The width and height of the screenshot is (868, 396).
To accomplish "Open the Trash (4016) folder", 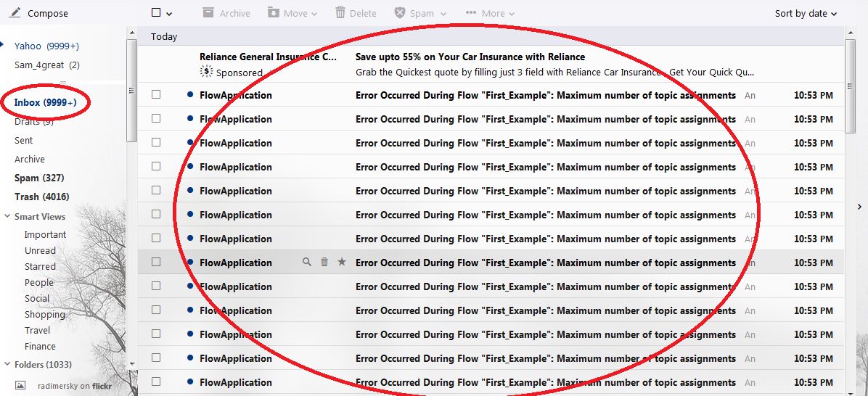I will (41, 197).
